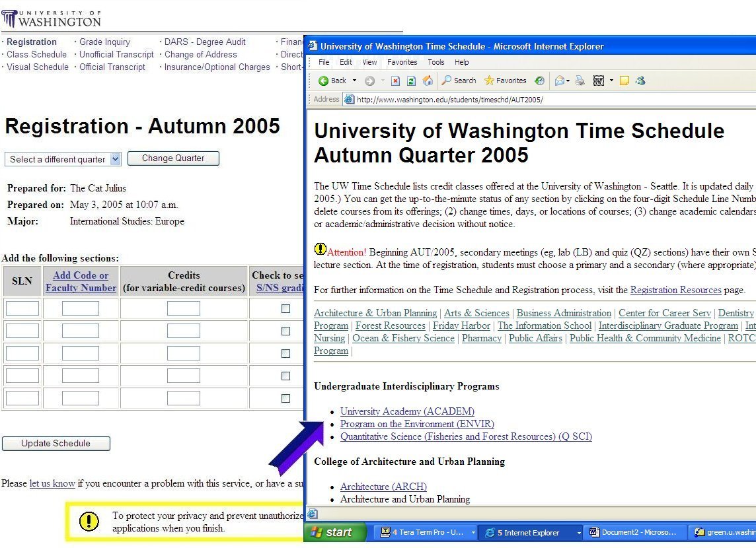
Task: Expand the Mail button dropdown arrow
Action: point(568,81)
